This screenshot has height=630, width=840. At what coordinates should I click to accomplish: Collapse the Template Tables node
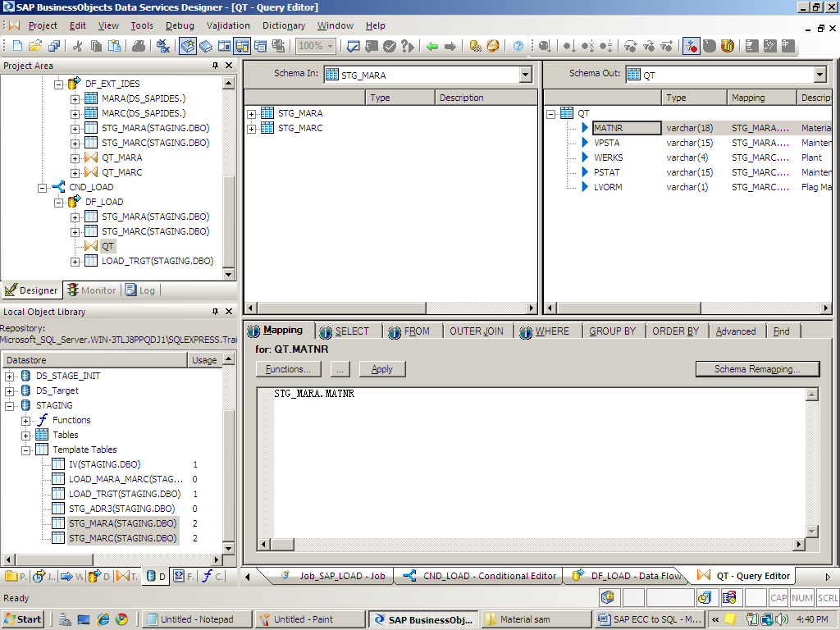pyautogui.click(x=25, y=450)
